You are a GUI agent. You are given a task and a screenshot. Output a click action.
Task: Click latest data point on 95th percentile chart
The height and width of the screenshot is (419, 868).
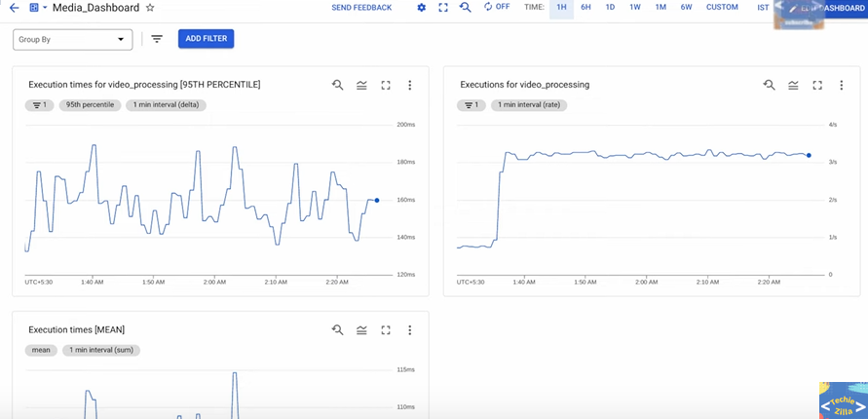(x=377, y=201)
